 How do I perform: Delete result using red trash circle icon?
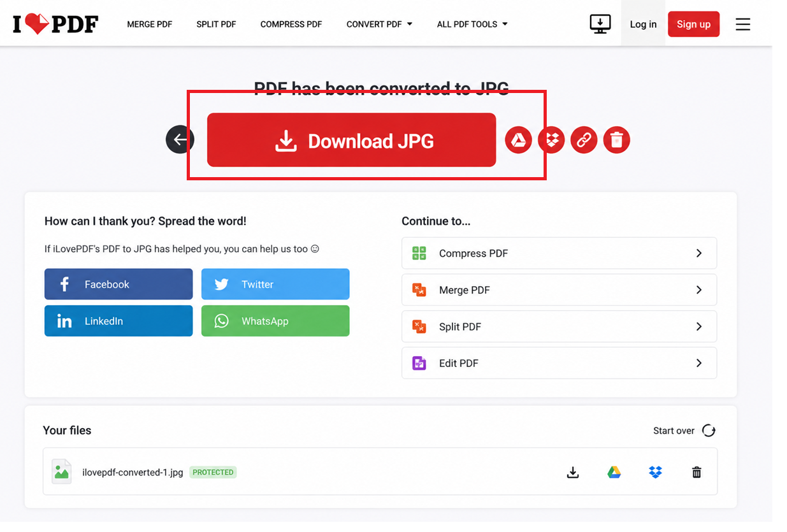[x=616, y=140]
